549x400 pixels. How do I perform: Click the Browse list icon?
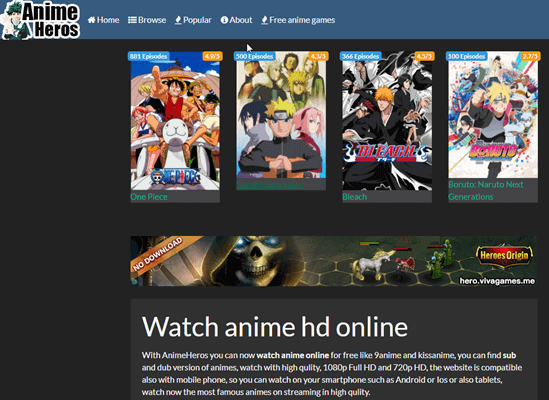pyautogui.click(x=132, y=20)
